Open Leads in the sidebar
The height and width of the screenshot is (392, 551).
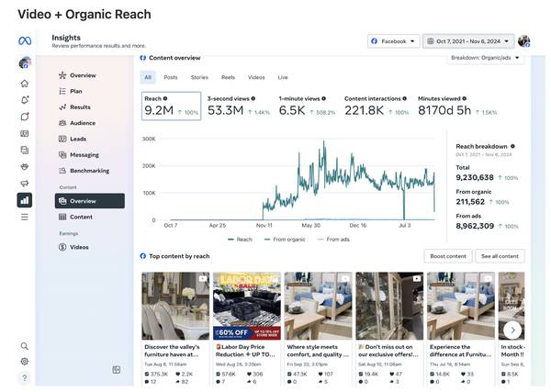pyautogui.click(x=90, y=140)
